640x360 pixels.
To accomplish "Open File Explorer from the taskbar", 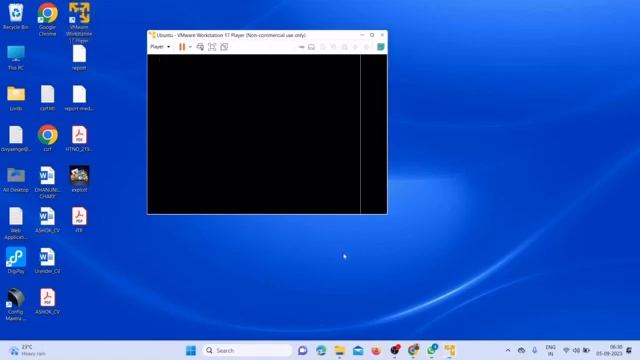I will click(x=340, y=350).
